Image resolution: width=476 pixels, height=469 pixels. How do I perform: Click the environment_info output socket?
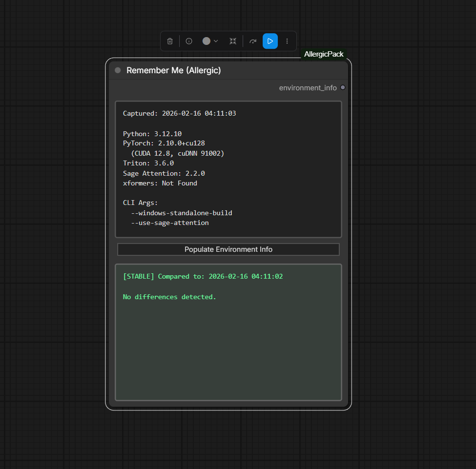343,87
